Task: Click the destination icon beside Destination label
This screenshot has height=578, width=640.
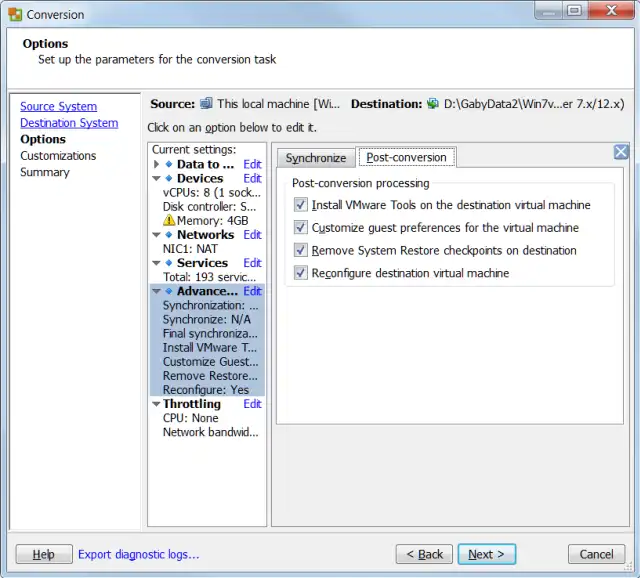Action: pyautogui.click(x=433, y=104)
